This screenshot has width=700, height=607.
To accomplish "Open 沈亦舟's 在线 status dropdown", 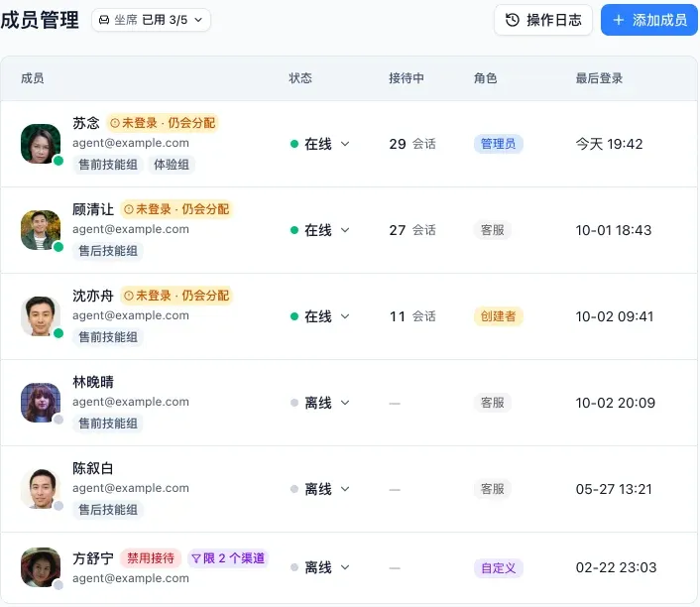I will click(319, 316).
